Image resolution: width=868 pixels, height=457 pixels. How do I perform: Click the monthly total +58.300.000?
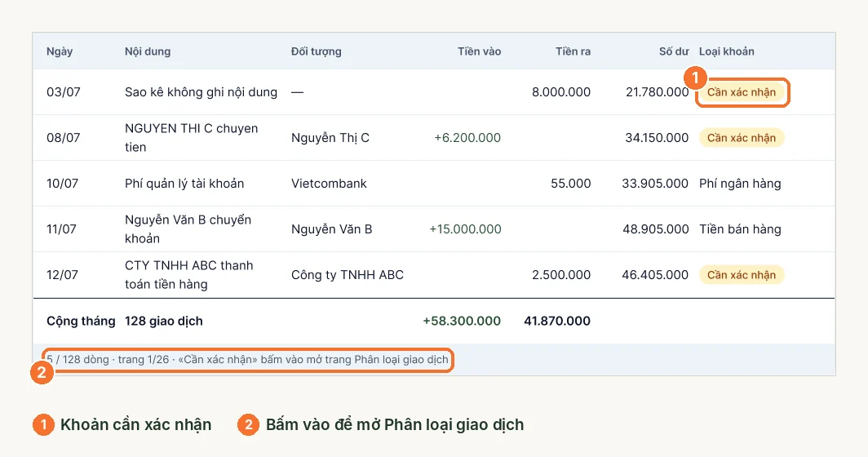point(462,322)
